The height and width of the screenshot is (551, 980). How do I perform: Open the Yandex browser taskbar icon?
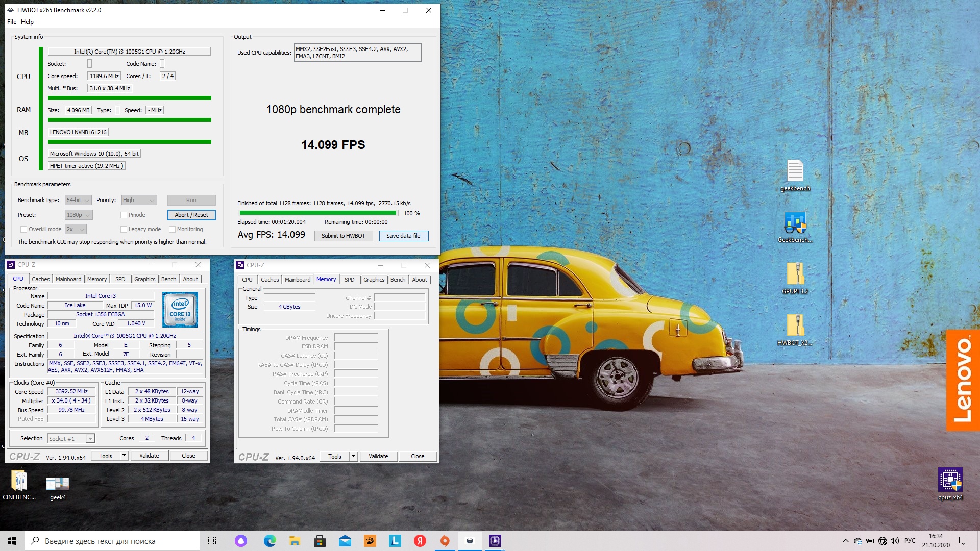coord(420,541)
